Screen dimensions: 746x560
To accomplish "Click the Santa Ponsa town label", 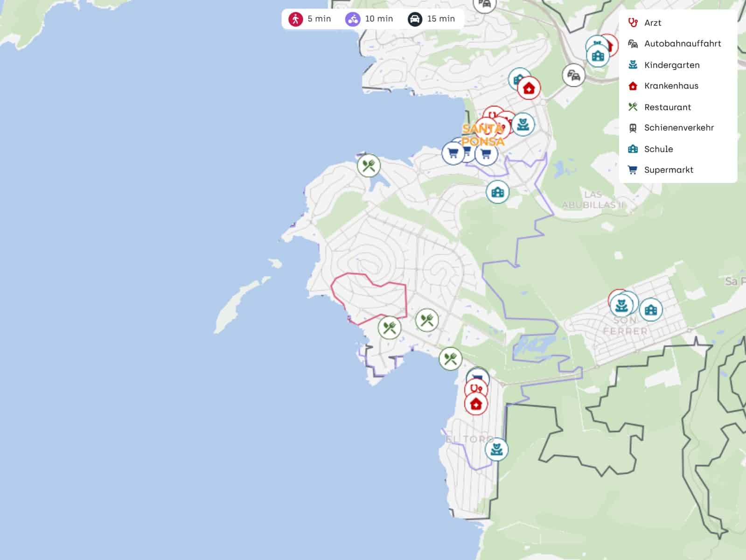I will click(x=483, y=135).
